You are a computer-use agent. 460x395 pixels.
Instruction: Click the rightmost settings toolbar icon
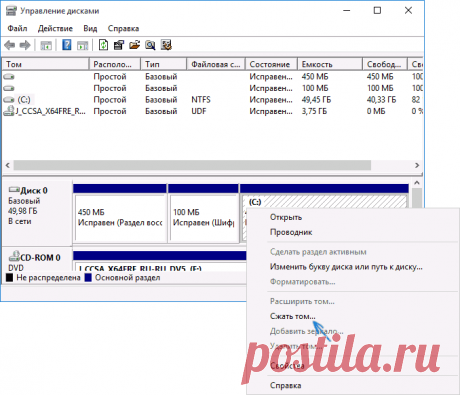coord(166,45)
